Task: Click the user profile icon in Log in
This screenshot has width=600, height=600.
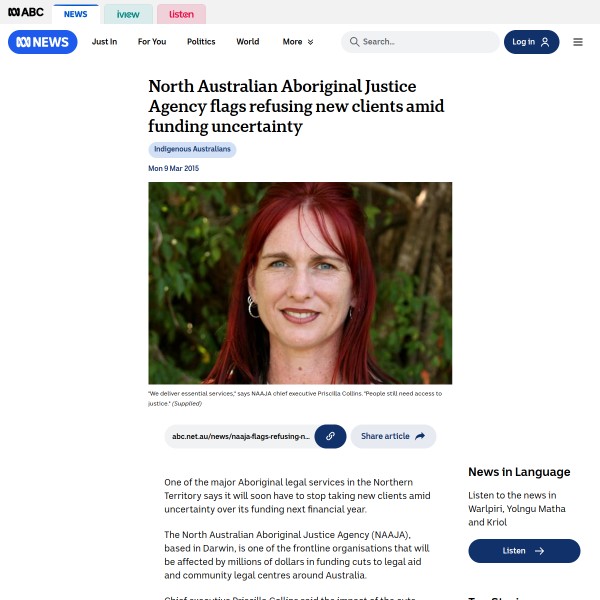Action: coord(545,42)
